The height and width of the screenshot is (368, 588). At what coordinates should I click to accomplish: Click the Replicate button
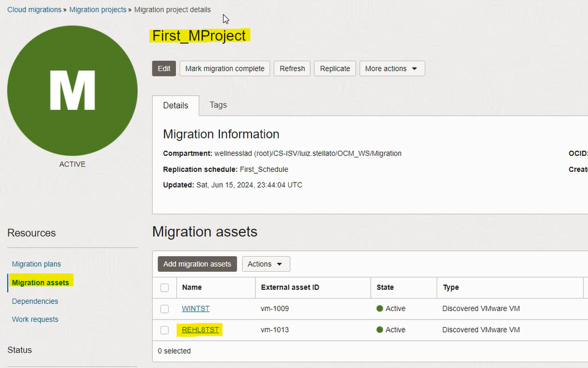[335, 68]
